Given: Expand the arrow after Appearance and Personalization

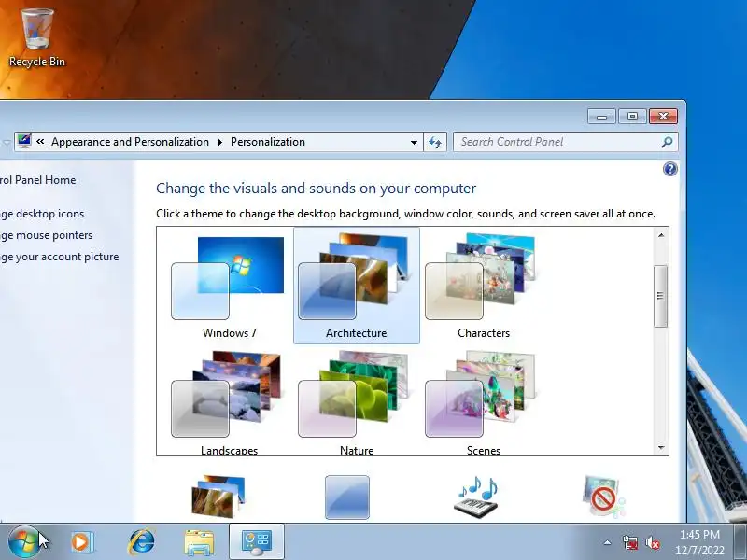Looking at the screenshot, I should coord(220,142).
